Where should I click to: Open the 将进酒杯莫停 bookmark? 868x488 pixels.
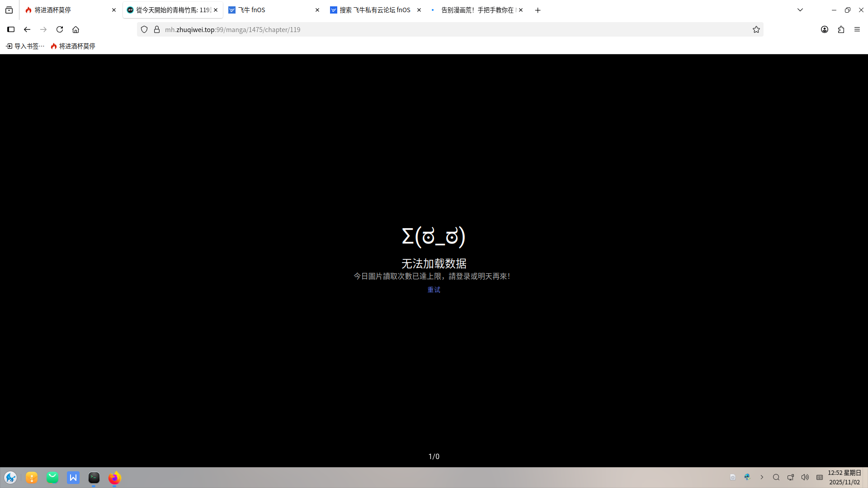coord(73,46)
